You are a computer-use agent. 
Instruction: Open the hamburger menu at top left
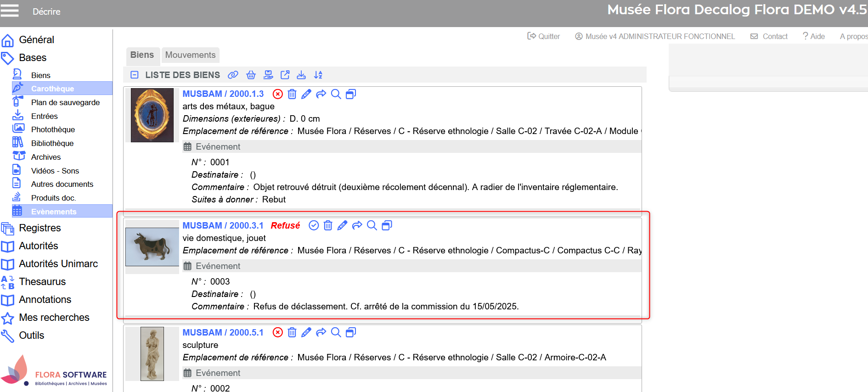pos(10,11)
